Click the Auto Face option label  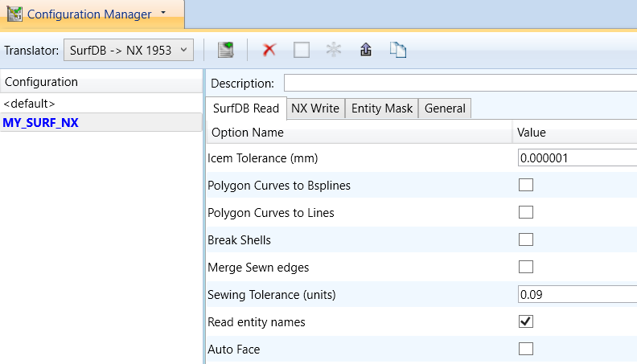233,350
